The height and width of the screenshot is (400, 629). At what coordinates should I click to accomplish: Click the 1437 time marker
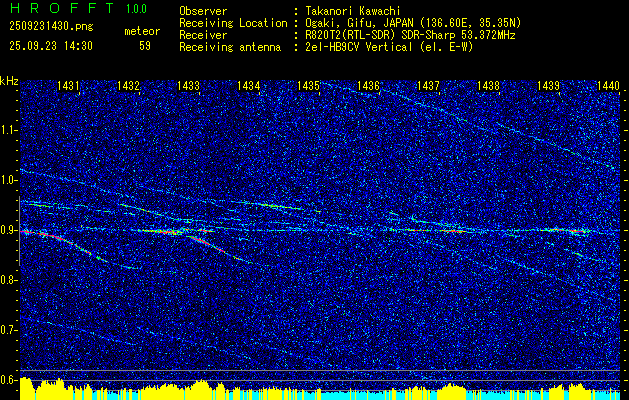tap(428, 85)
